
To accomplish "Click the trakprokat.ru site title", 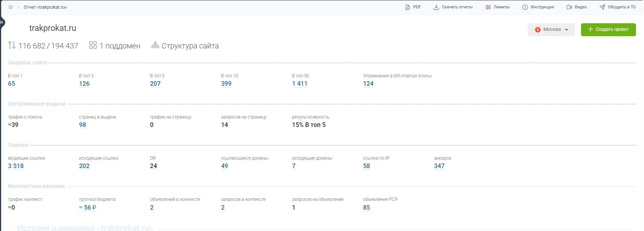I will (53, 28).
